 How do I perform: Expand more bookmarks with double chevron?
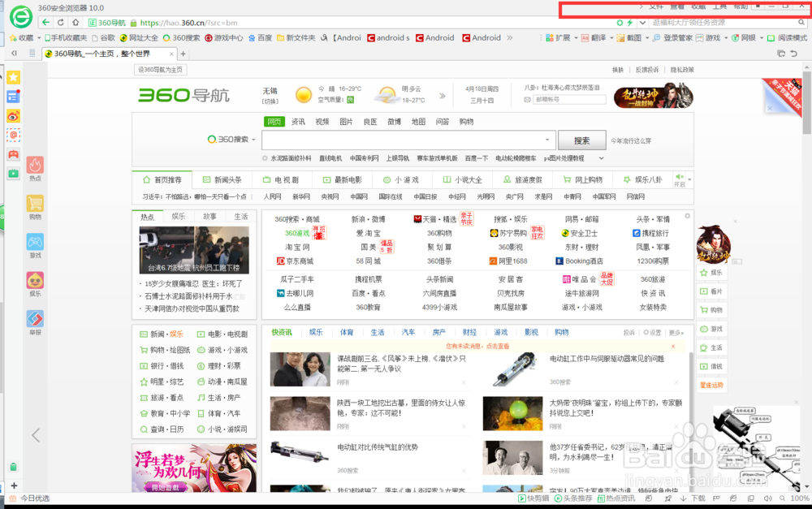510,38
